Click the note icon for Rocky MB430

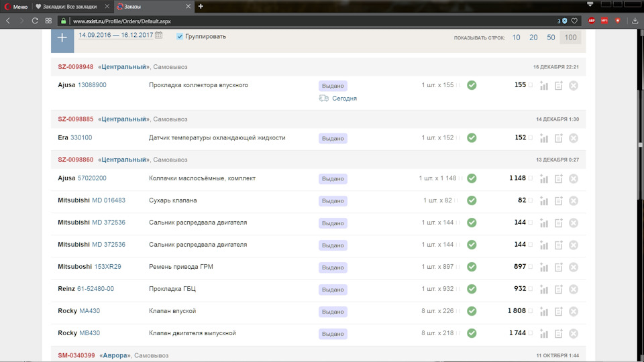(559, 333)
